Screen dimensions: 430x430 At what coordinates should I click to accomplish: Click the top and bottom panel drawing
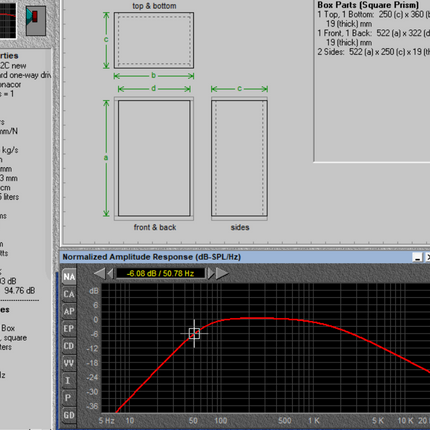[154, 40]
